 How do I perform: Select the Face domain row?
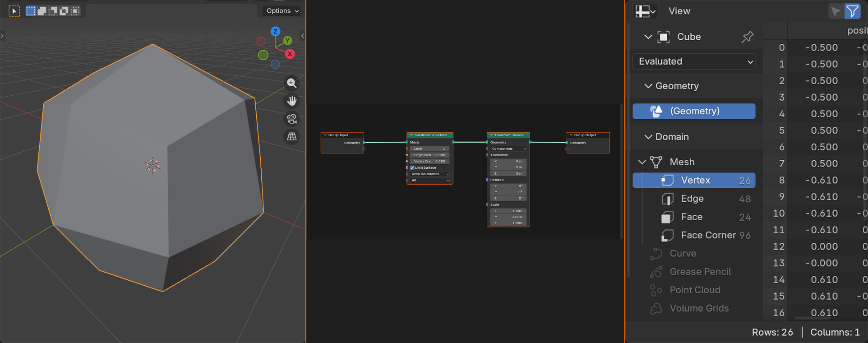(x=694, y=217)
